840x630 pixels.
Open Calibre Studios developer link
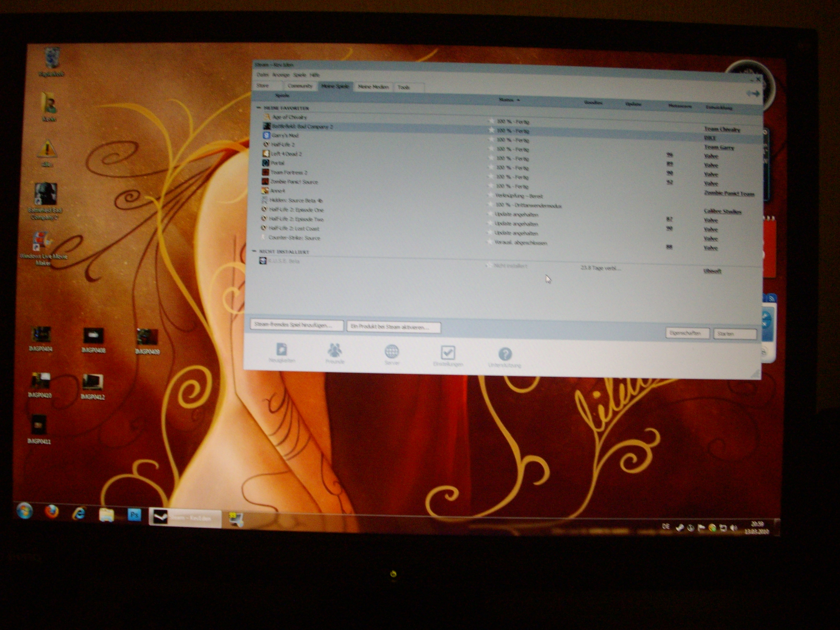pyautogui.click(x=723, y=211)
